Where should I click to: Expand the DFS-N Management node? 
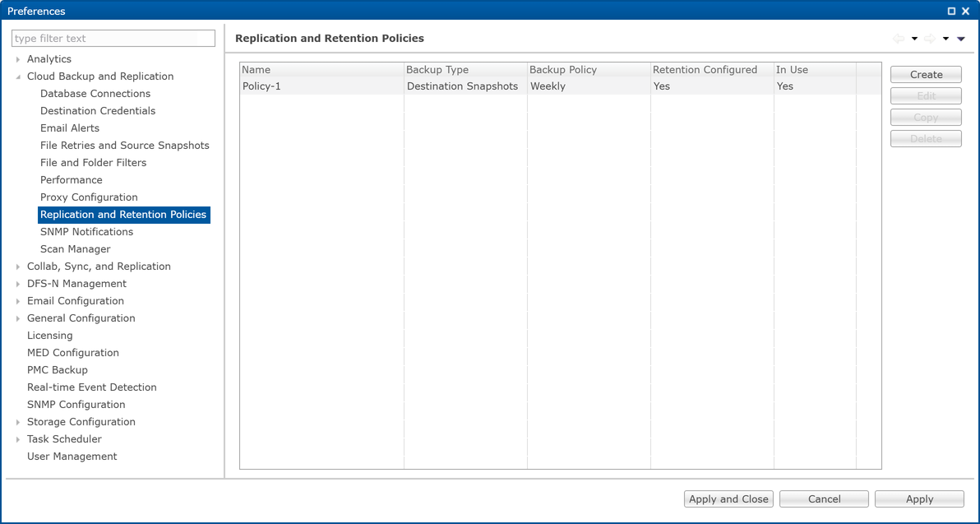coord(19,284)
